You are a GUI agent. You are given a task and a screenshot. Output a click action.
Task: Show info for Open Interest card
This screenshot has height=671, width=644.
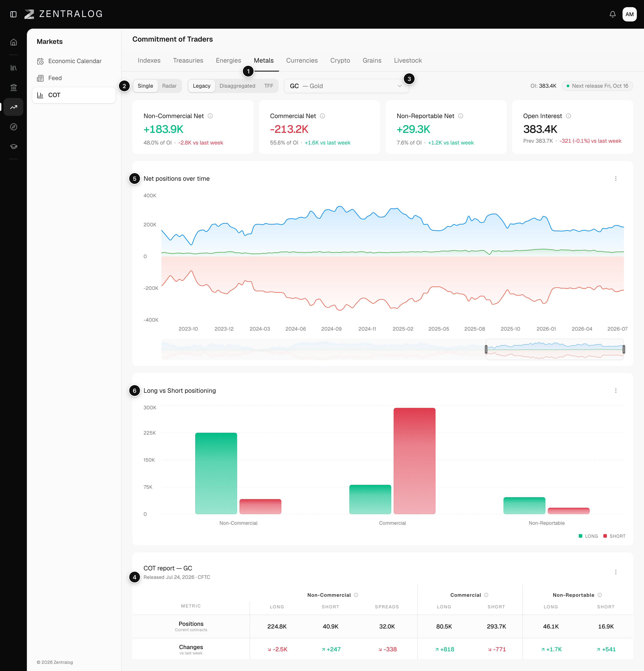(x=568, y=116)
